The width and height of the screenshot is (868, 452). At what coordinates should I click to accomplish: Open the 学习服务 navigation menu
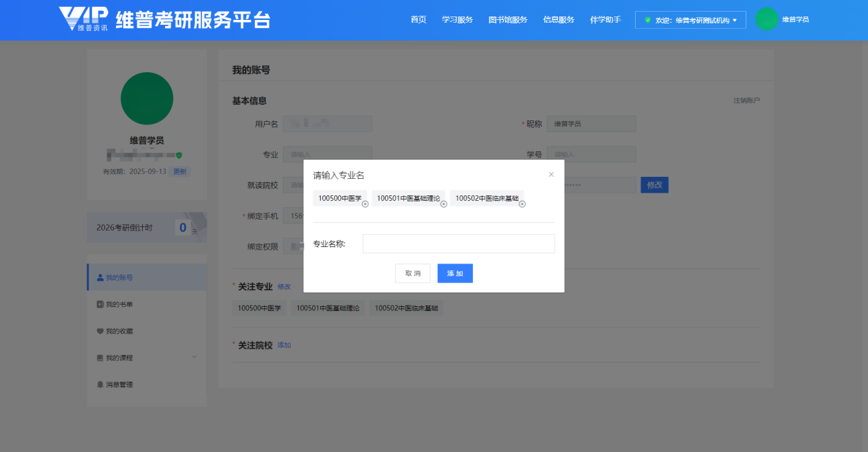click(x=457, y=19)
